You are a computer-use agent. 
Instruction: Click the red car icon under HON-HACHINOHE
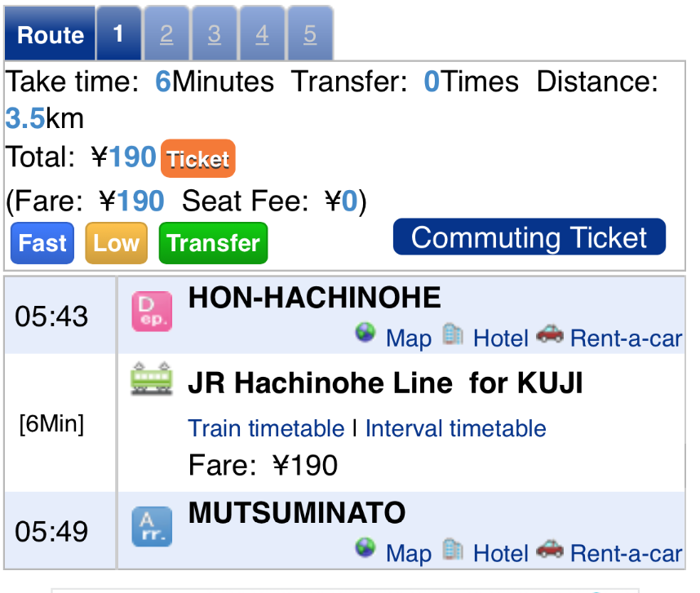550,334
